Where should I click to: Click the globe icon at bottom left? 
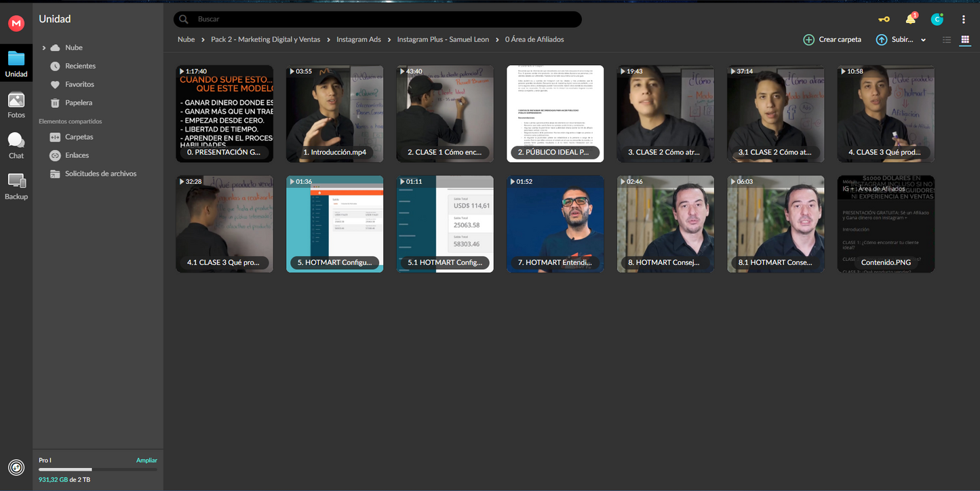[16, 467]
